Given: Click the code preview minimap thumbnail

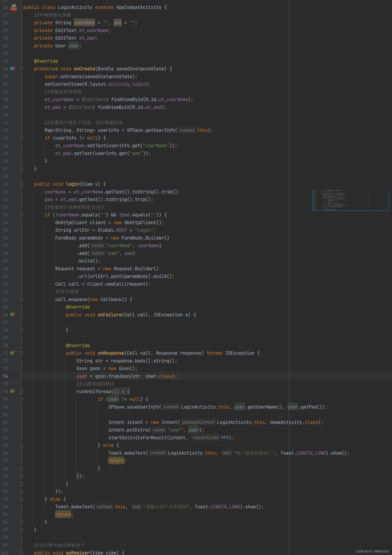Looking at the screenshot, I should point(351,200).
